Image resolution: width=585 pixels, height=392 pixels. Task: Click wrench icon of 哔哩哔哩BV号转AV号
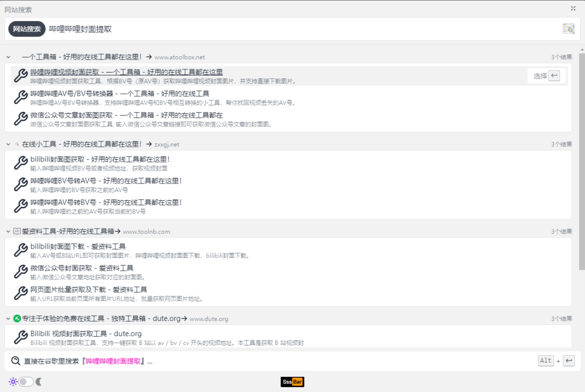tap(21, 185)
